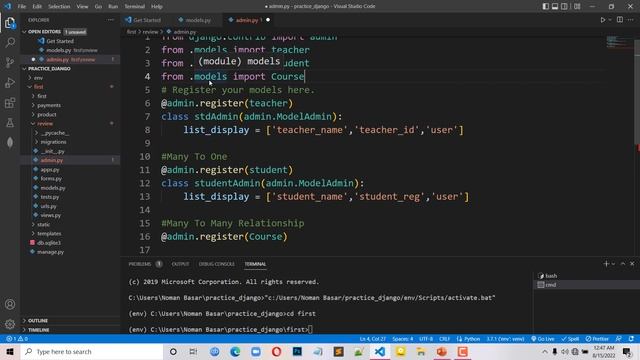Image resolution: width=640 pixels, height=360 pixels.
Task: Split the editor to the right
Action: [620, 20]
